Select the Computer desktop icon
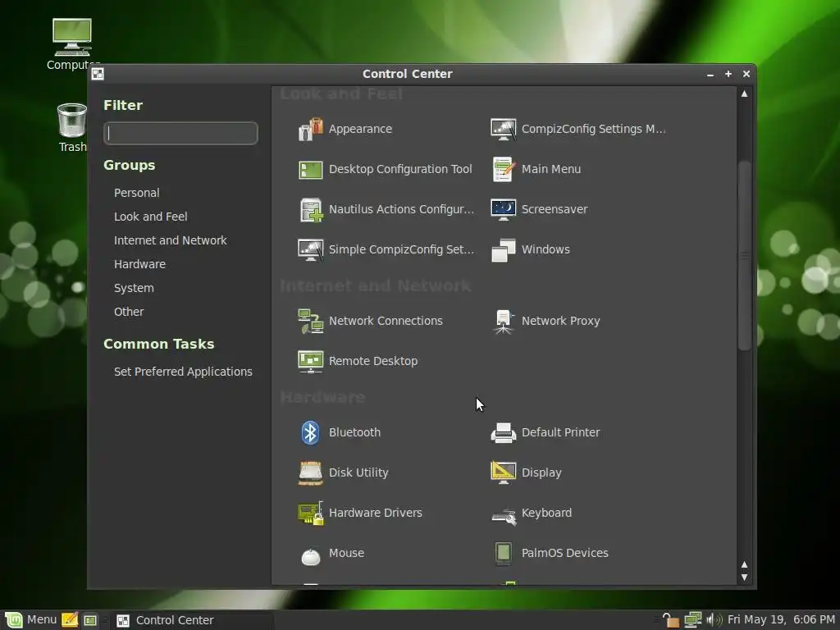Screen dimensions: 840x630 click(72, 37)
